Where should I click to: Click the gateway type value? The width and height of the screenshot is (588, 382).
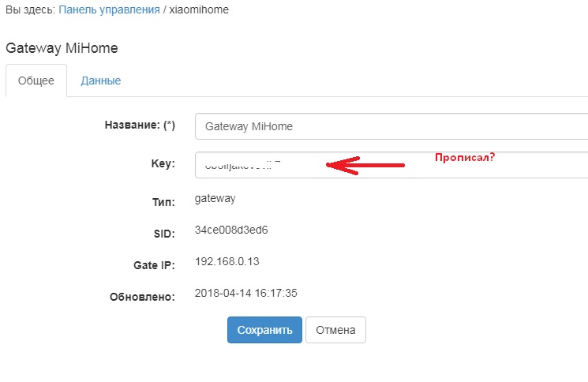215,199
